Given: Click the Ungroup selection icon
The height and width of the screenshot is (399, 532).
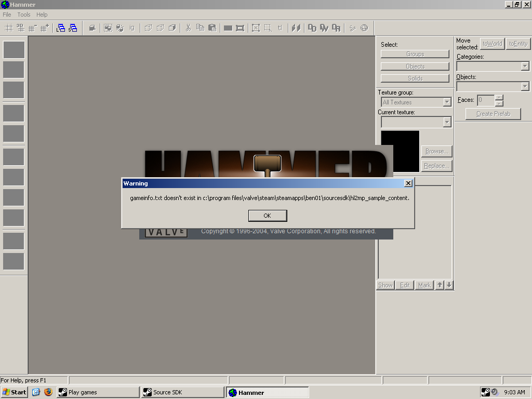Looking at the screenshot, I should coord(120,28).
